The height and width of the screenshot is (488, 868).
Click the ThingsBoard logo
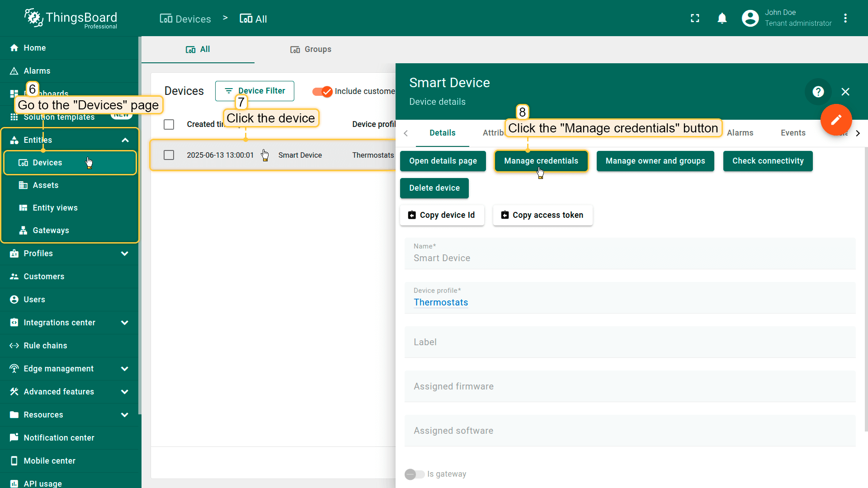[71, 18]
